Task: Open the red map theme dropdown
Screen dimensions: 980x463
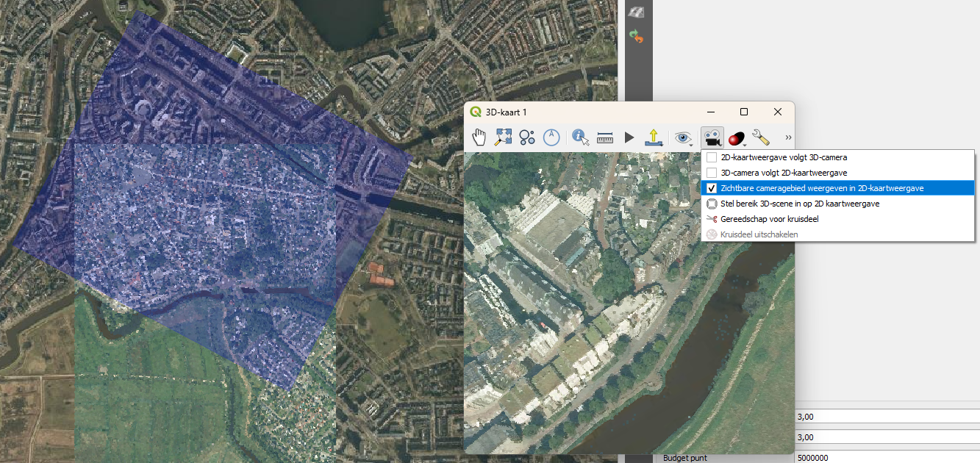Action: (x=737, y=137)
